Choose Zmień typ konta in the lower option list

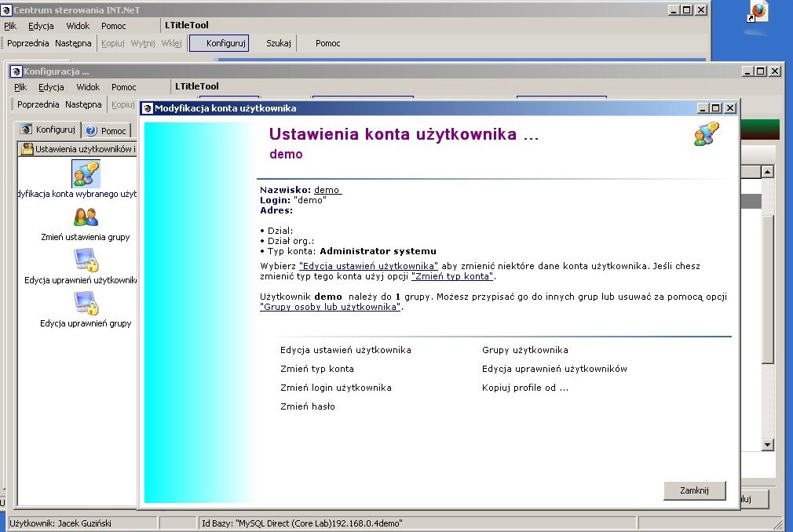pyautogui.click(x=317, y=369)
